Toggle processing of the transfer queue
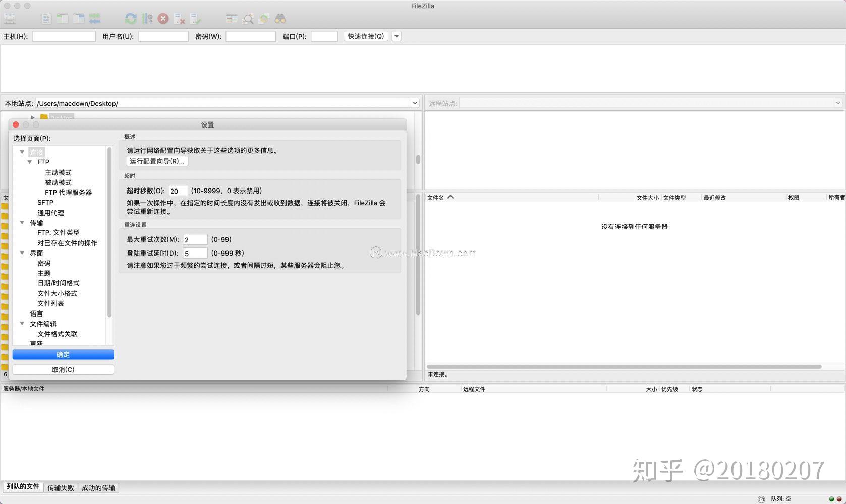846x504 pixels. [148, 18]
